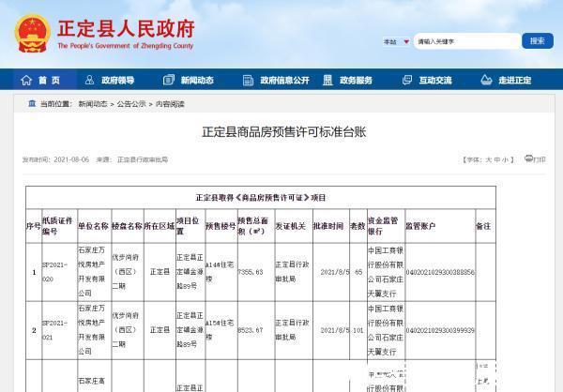
Task: Click the 互动交流 chat icon
Action: (x=407, y=80)
